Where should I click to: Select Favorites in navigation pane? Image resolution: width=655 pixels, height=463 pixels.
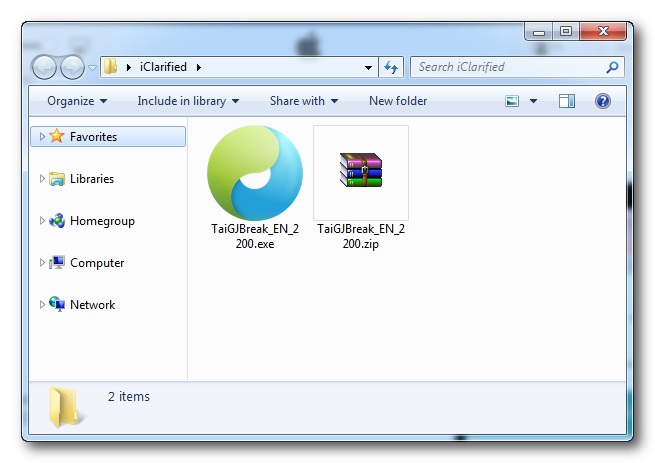click(x=108, y=137)
